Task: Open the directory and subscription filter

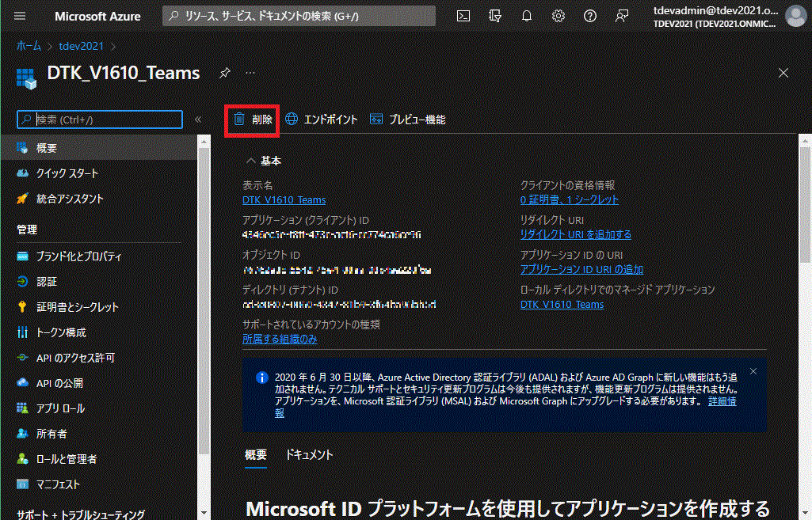Action: [x=495, y=16]
